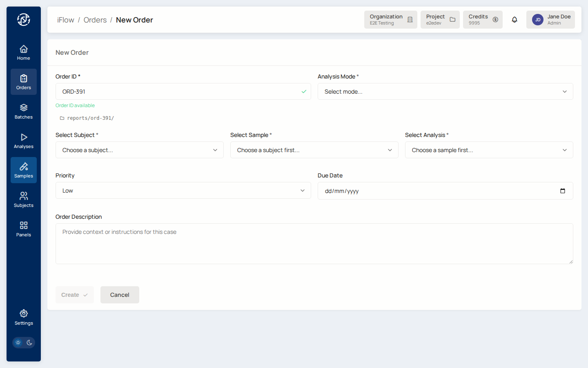This screenshot has width=588, height=368.
Task: Open Subjects in the sidebar
Action: click(24, 200)
